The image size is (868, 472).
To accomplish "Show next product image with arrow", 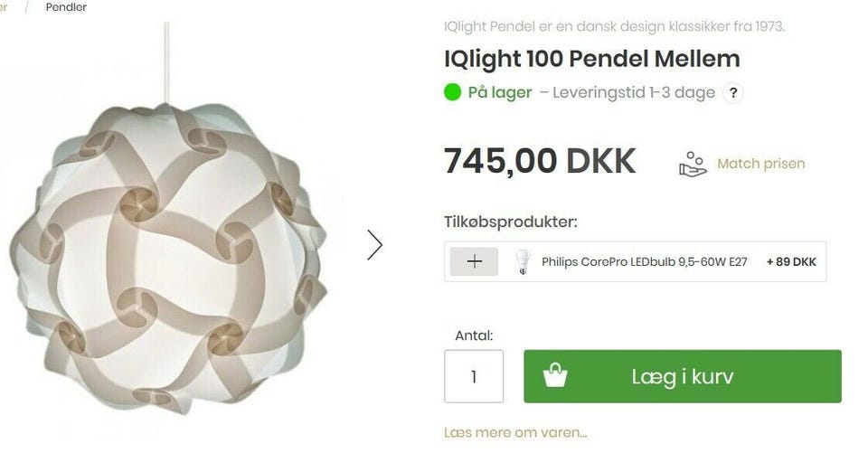I will (x=374, y=244).
